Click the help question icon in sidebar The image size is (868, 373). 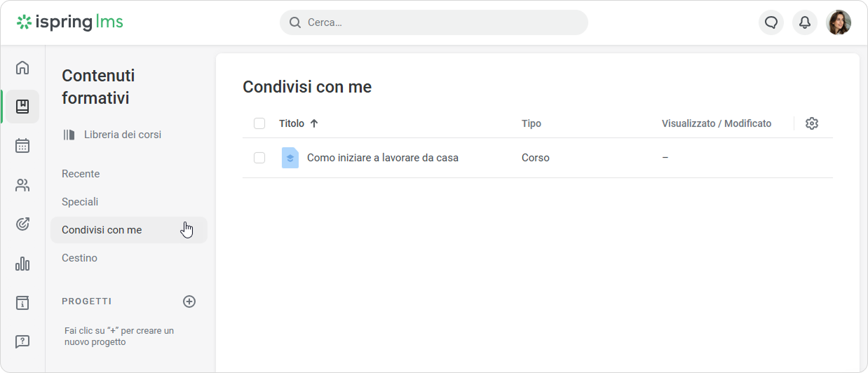coord(22,342)
